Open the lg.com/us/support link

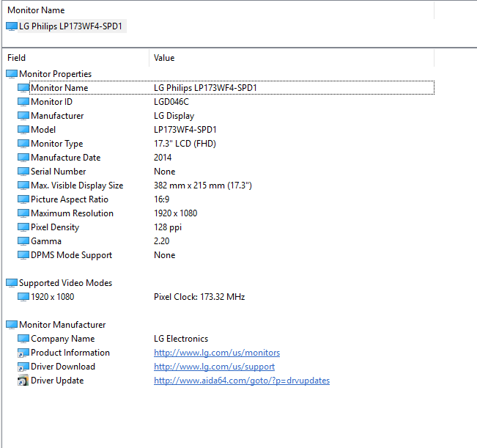click(214, 367)
